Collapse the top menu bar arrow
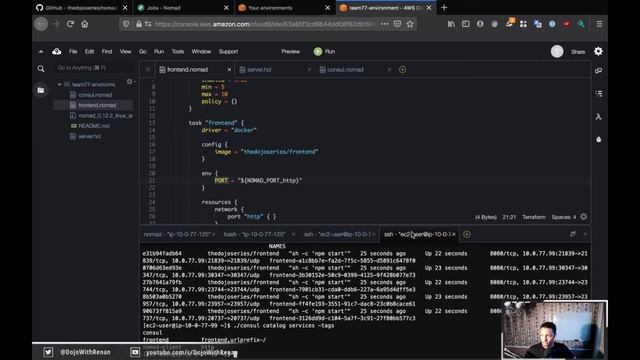 [x=41, y=51]
